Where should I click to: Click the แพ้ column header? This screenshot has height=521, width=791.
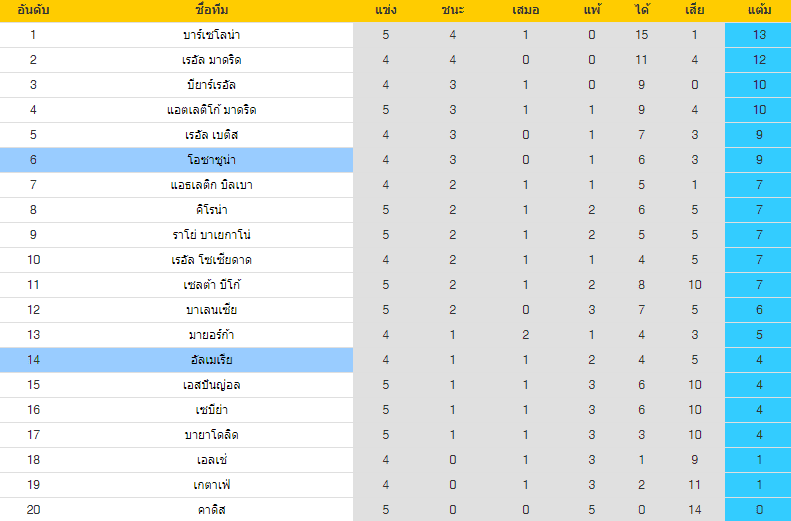[x=592, y=10]
